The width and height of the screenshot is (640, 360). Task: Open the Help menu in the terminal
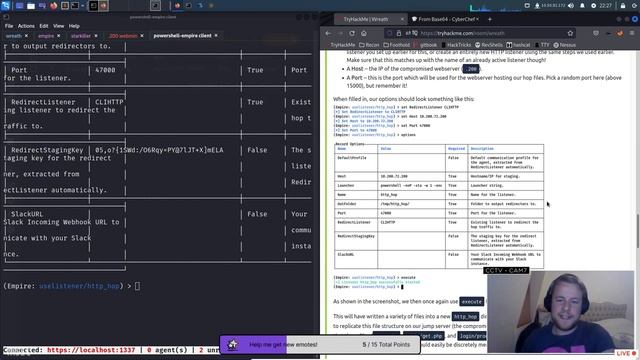tap(74, 26)
